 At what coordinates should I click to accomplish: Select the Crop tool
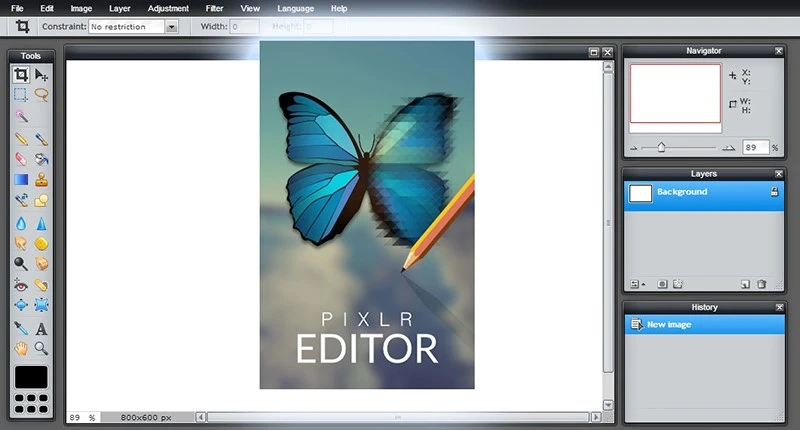(20, 75)
